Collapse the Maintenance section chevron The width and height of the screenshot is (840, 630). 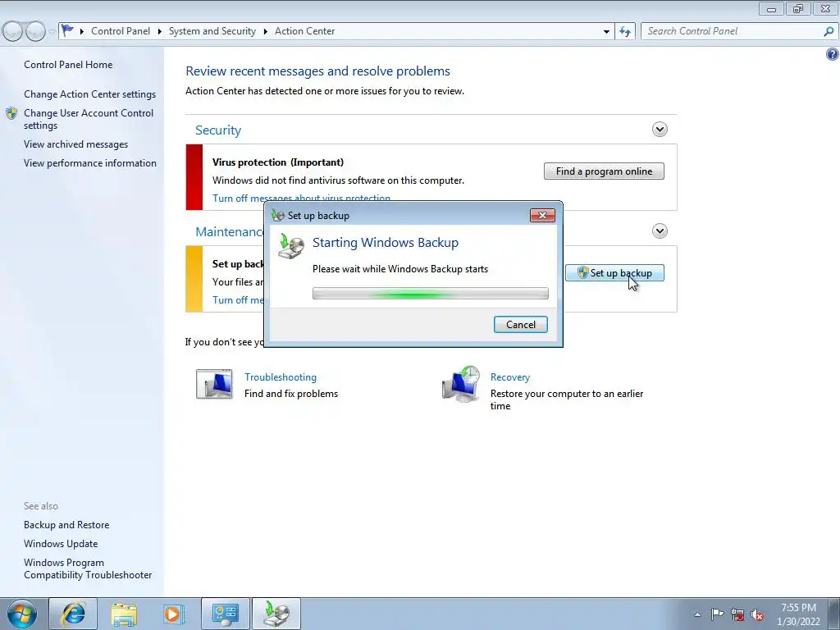coord(660,231)
